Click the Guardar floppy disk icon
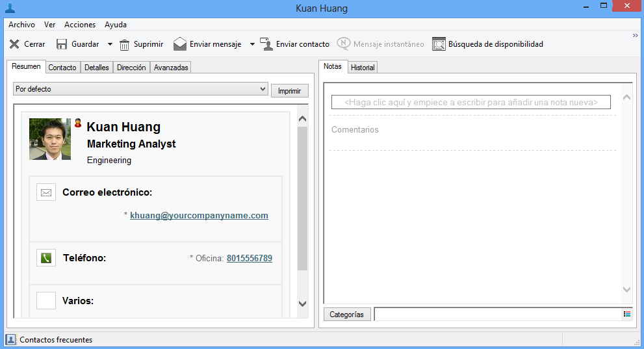The height and width of the screenshot is (349, 644). pyautogui.click(x=62, y=44)
